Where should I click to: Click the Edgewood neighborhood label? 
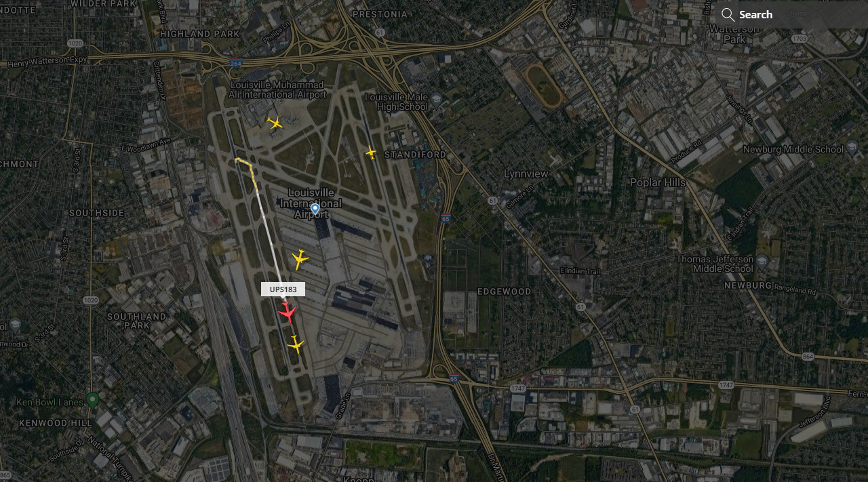point(505,292)
